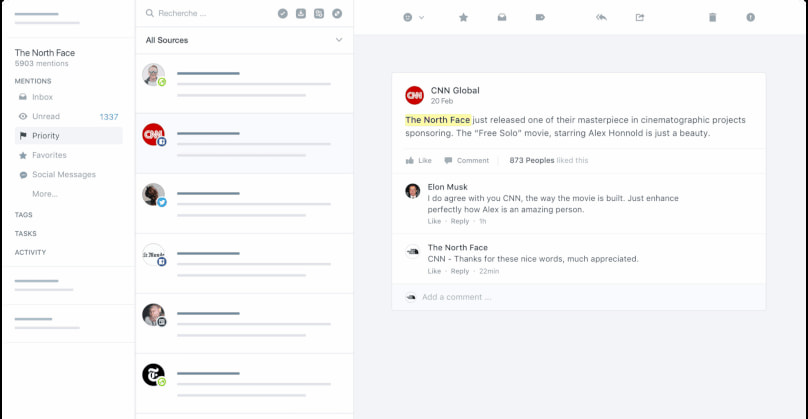Open the Unread mentions list
This screenshot has height=419, width=808.
point(69,116)
